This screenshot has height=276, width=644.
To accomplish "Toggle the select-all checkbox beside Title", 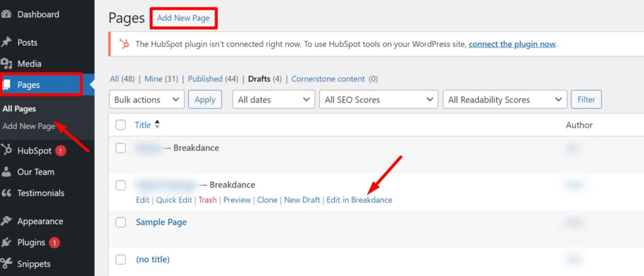I will click(121, 125).
